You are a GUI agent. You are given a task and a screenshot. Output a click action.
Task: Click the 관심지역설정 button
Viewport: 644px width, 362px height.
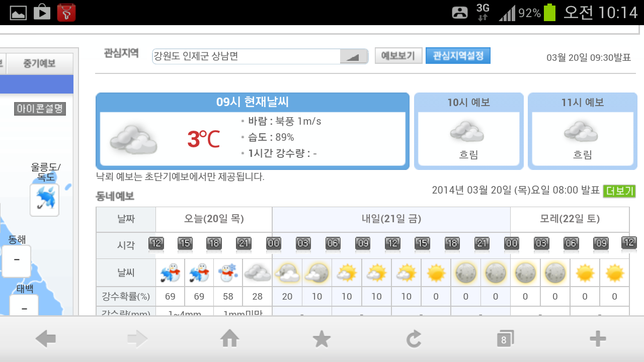click(458, 56)
